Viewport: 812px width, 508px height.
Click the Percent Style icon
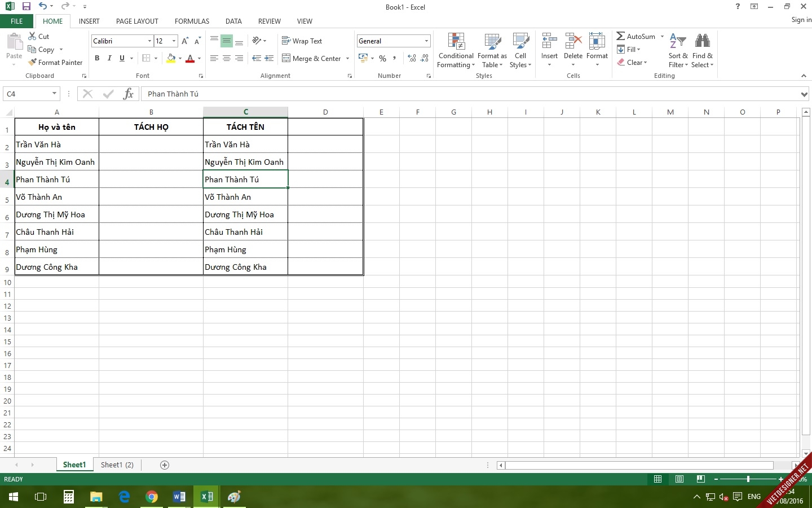click(x=383, y=58)
